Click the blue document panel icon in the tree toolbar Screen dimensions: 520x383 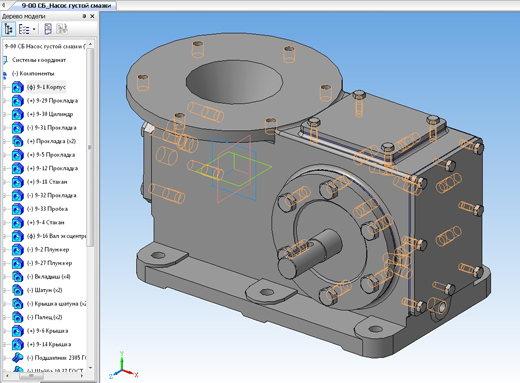48,29
